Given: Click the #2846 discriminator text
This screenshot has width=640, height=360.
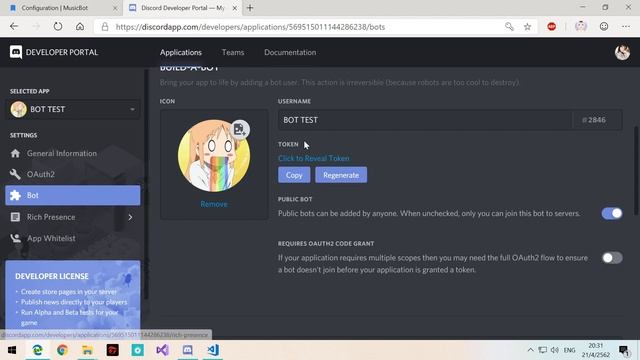Looking at the screenshot, I should coord(594,120).
